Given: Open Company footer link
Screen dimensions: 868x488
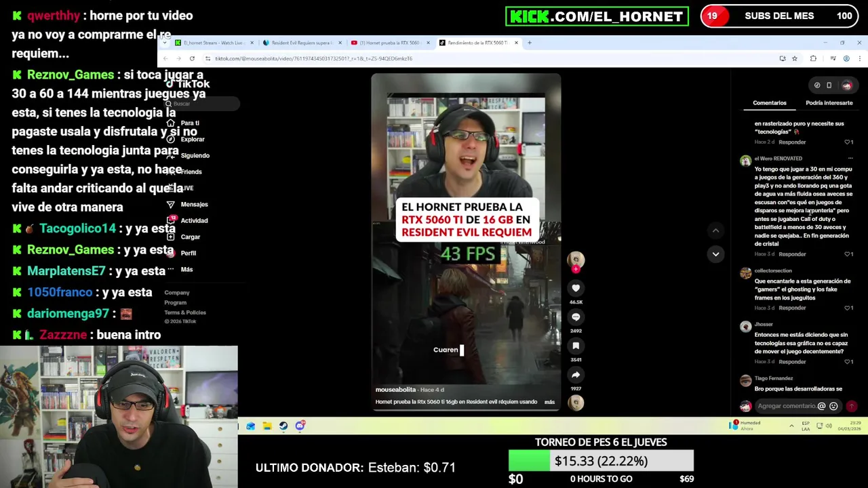Looking at the screenshot, I should 176,293.
